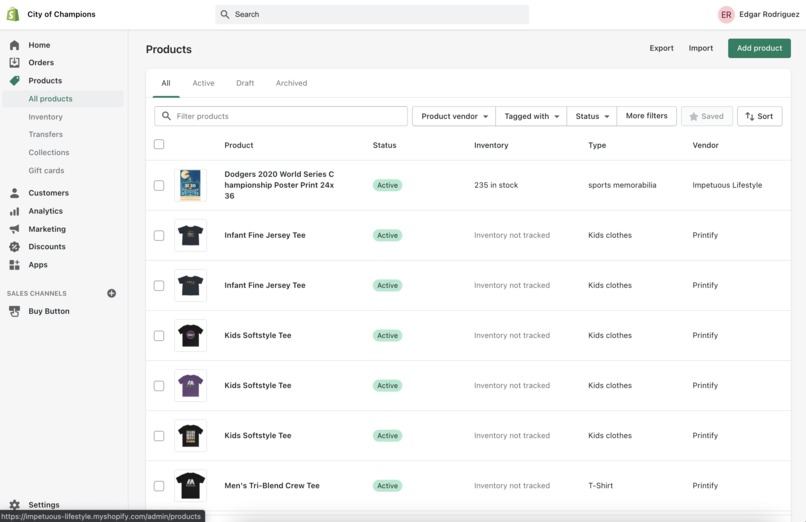
Task: Click the T-Shirt type cell
Action: pyautogui.click(x=600, y=486)
